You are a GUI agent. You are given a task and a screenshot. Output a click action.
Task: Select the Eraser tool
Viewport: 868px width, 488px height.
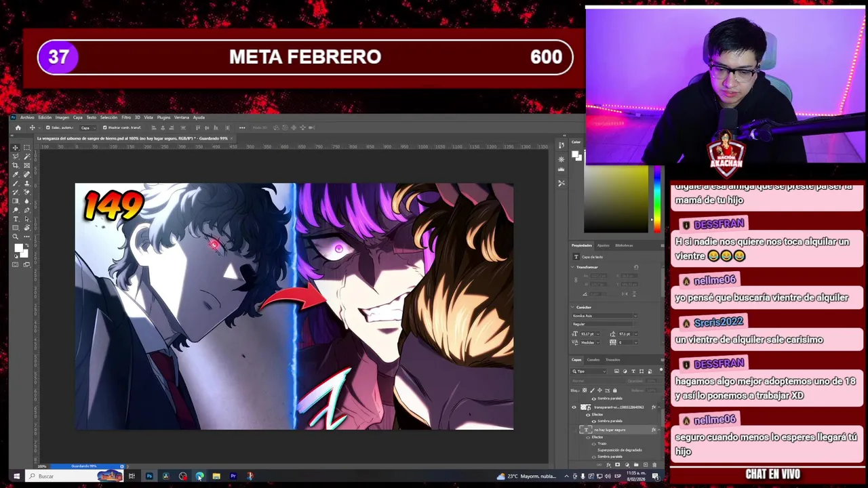[26, 192]
